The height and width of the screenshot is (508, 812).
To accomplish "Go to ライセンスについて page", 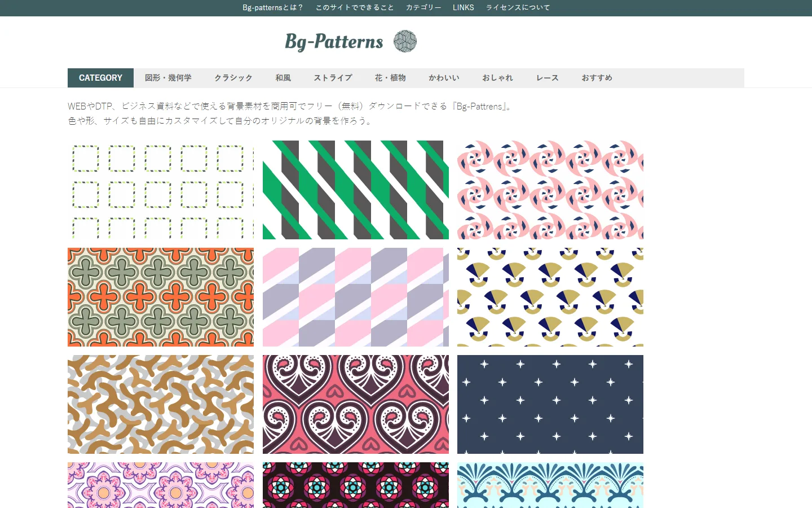I will (518, 7).
